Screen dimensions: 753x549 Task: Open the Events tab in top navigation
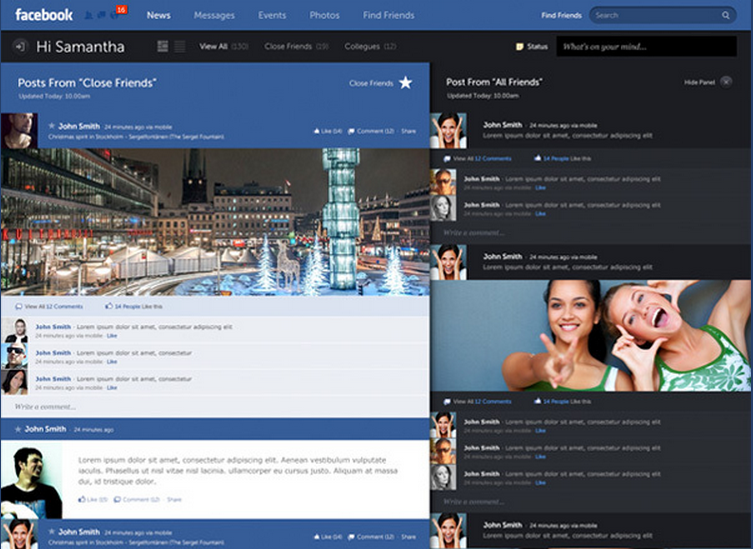point(272,16)
